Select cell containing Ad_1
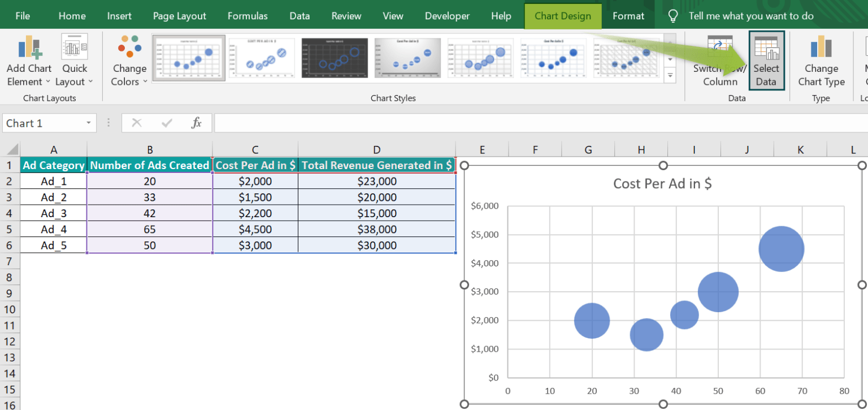Screen dimensions: 868x410 [x=54, y=181]
